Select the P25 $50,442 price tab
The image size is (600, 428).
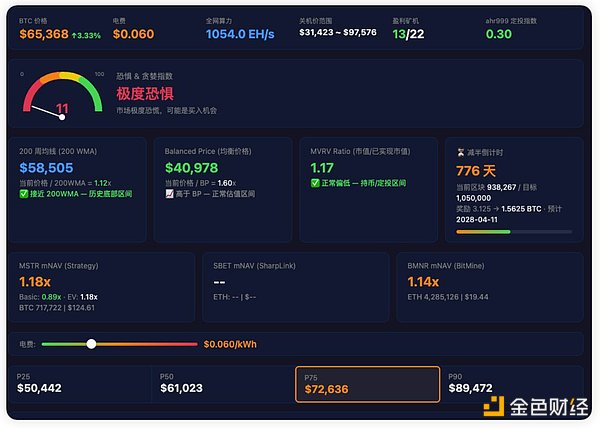coord(80,383)
